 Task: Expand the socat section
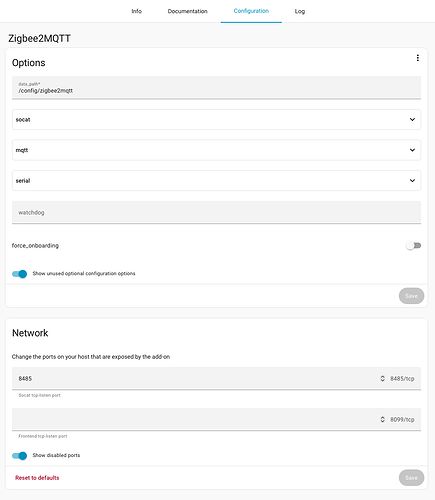[x=216, y=119]
